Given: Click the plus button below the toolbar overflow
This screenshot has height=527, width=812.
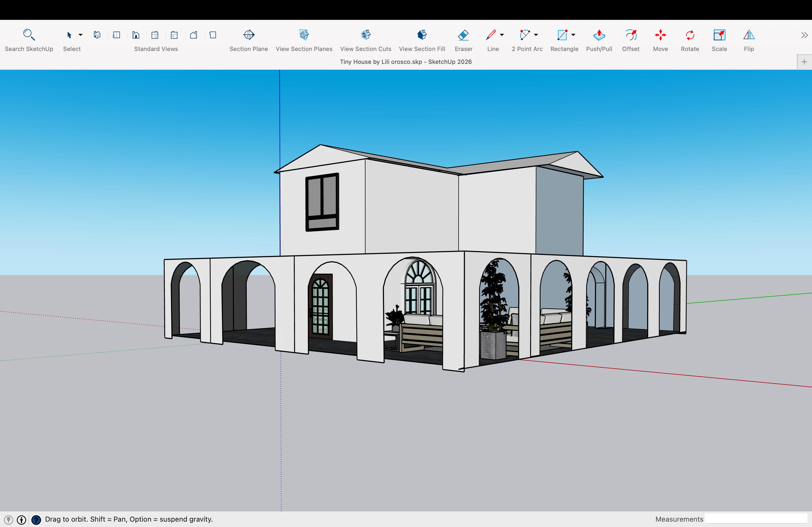Looking at the screenshot, I should pos(804,62).
